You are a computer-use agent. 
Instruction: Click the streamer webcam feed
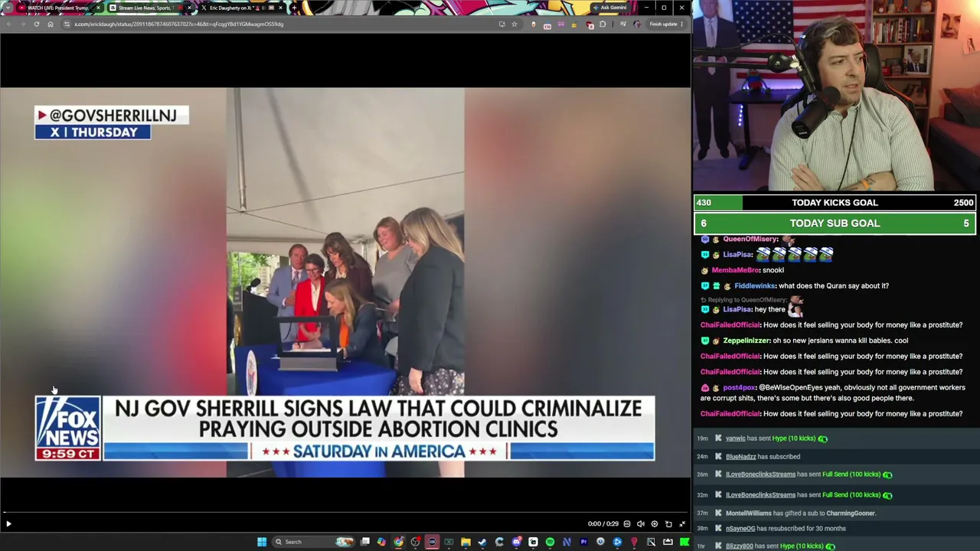(x=836, y=96)
